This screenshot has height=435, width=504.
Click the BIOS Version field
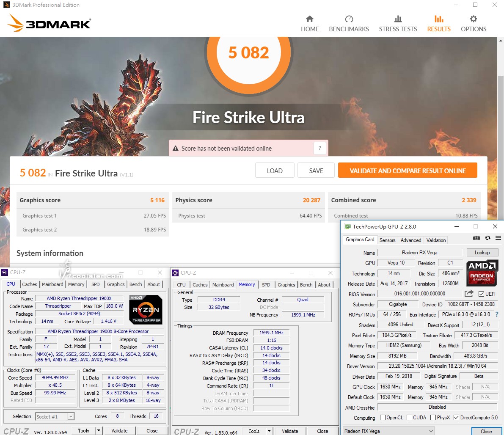(420, 294)
